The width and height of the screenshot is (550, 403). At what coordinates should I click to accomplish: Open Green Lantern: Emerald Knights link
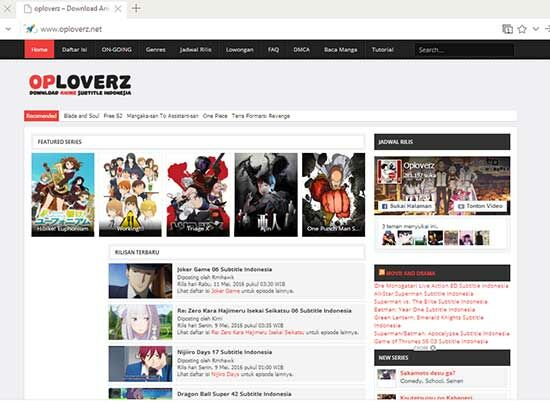(428, 321)
